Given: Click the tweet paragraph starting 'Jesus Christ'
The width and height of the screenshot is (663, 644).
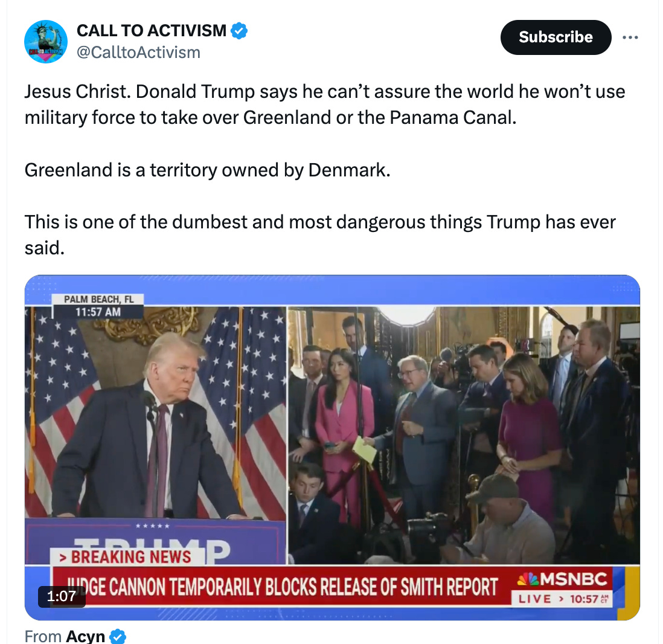Looking at the screenshot, I should click(324, 104).
